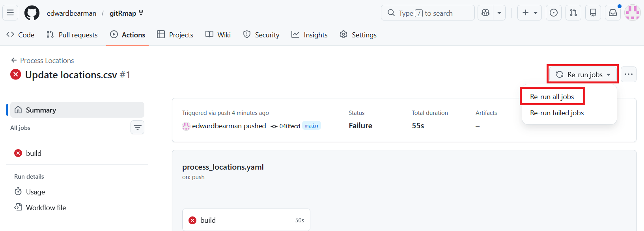The width and height of the screenshot is (644, 231).
Task: Expand the Copilot dropdown arrow
Action: pos(499,13)
